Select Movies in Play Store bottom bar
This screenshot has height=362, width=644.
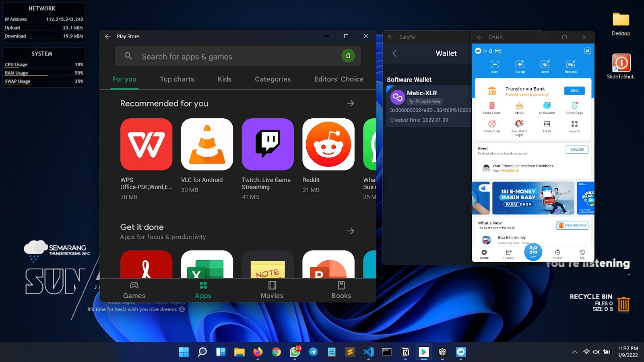[272, 290]
